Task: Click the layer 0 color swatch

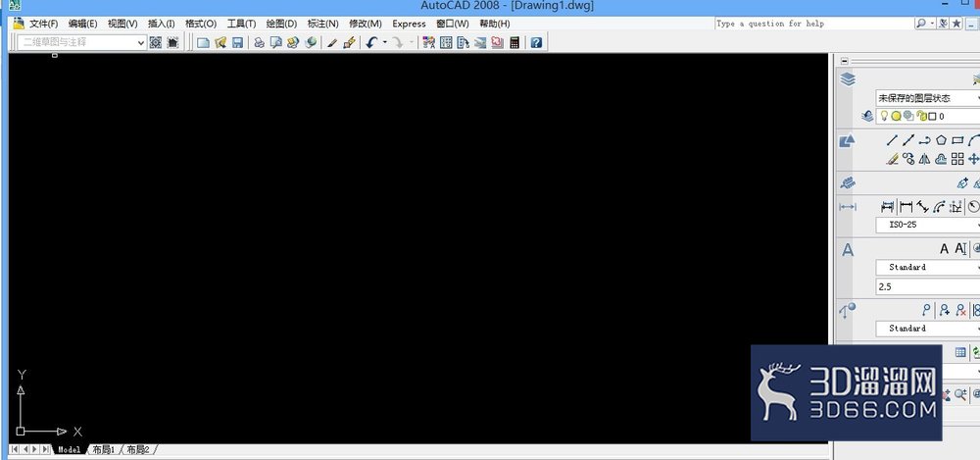Action: point(933,117)
